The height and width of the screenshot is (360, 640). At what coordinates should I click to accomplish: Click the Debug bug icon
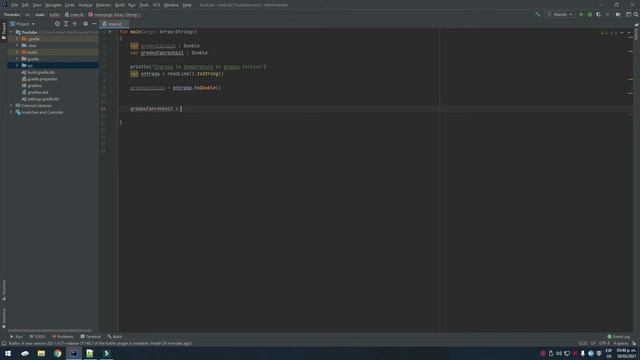[x=590, y=14]
